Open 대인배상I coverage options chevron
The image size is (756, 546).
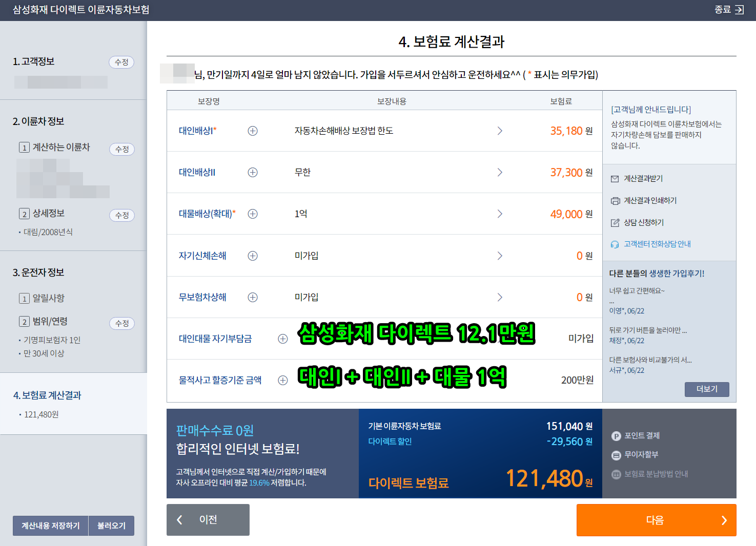click(x=500, y=131)
